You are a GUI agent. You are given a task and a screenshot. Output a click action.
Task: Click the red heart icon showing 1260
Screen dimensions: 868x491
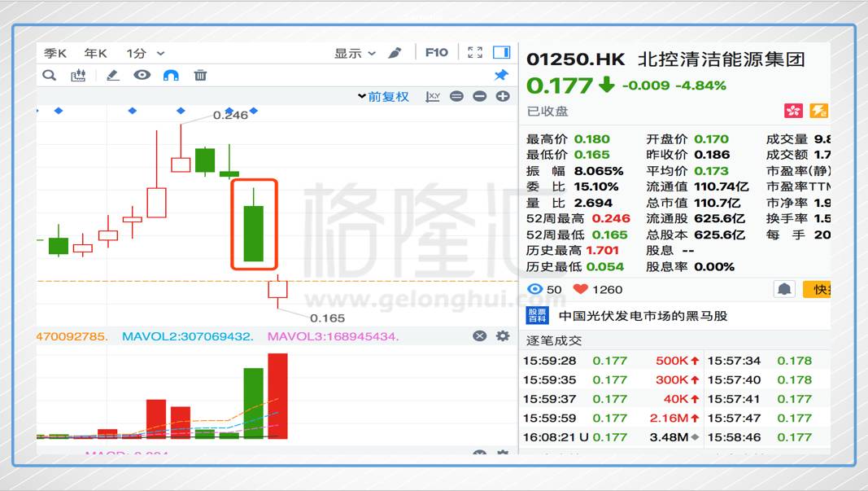579,289
